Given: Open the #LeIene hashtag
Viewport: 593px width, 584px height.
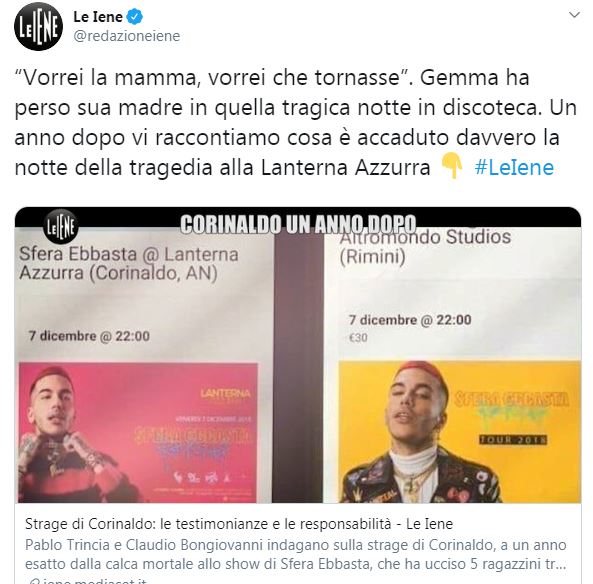Looking at the screenshot, I should (514, 168).
